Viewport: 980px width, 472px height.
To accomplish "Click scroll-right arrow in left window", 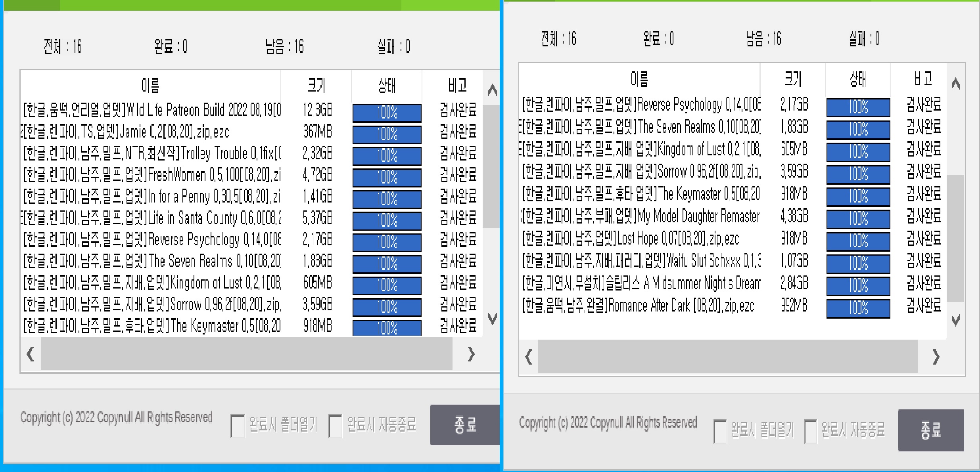I will coord(471,354).
